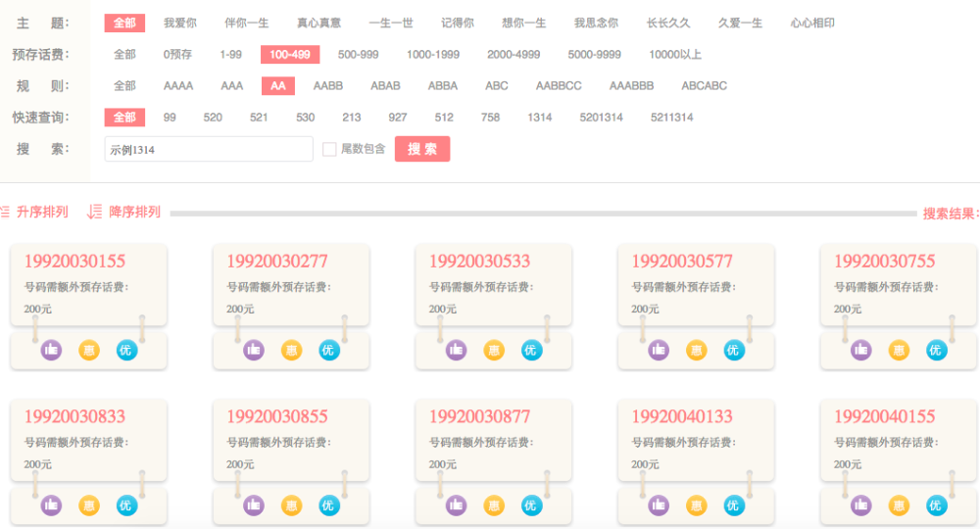Image resolution: width=980 pixels, height=529 pixels.
Task: Open phone number 19920030877
Action: [x=479, y=416]
